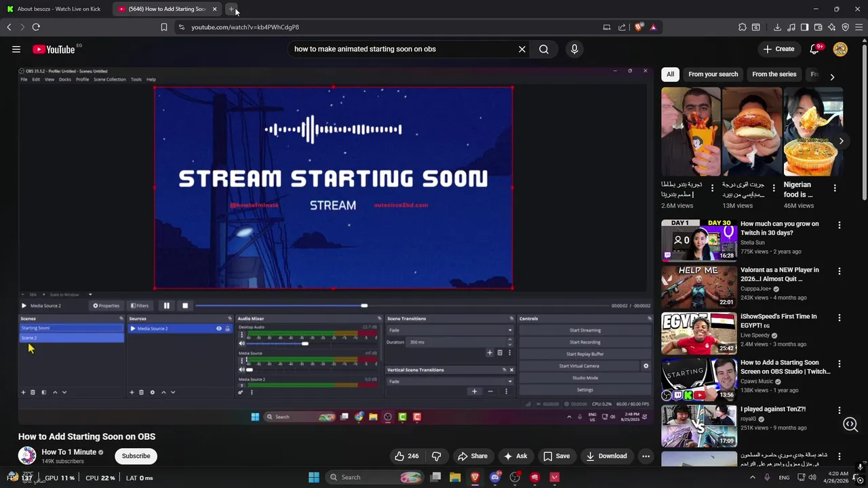Download the video

606,456
